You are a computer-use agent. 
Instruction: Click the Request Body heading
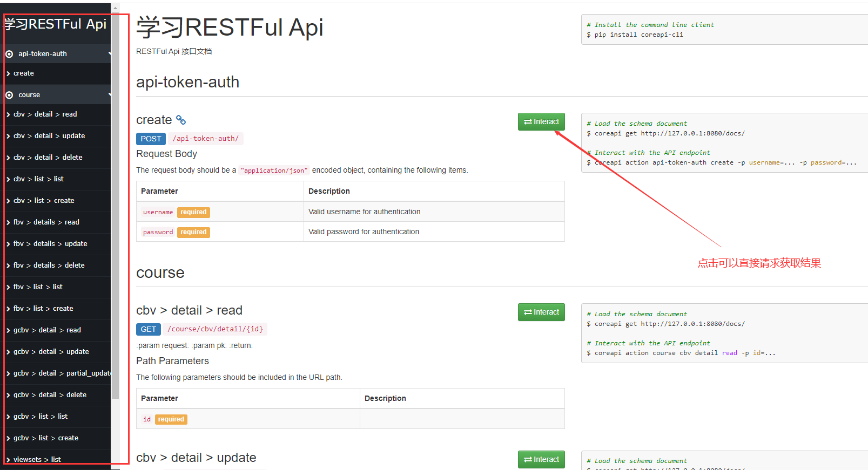point(166,154)
